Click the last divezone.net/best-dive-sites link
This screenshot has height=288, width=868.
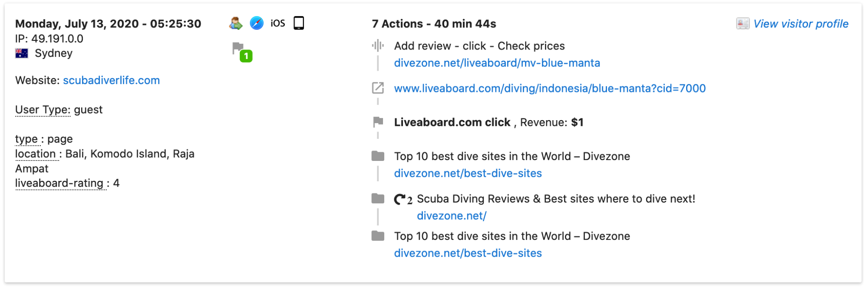(x=468, y=253)
